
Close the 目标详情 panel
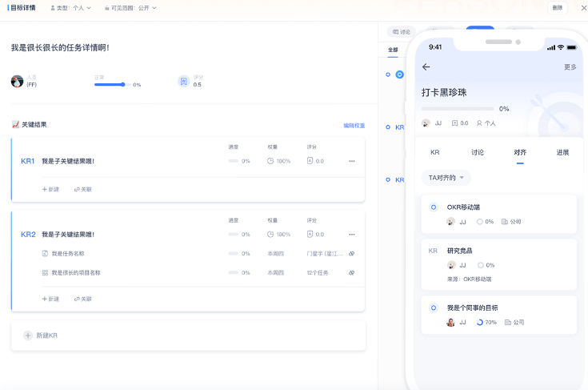tap(583, 7)
